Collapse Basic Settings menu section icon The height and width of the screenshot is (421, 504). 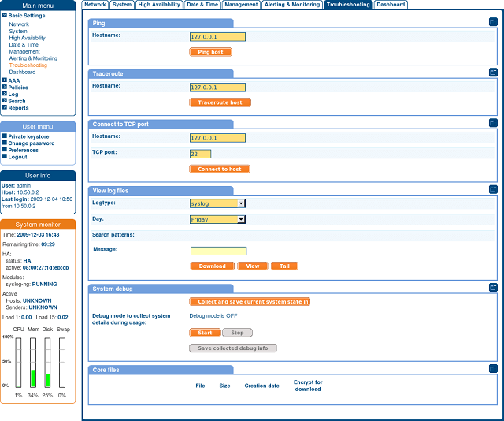(x=5, y=15)
